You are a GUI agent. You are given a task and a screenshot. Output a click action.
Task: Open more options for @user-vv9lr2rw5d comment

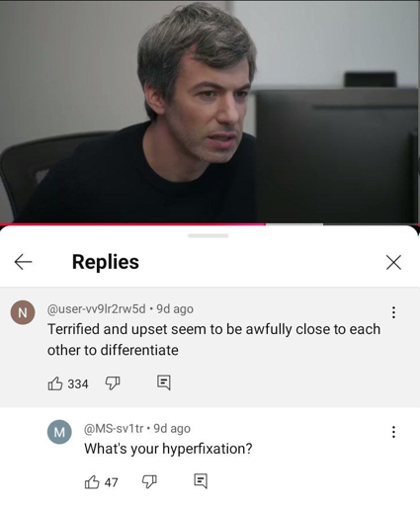(393, 312)
